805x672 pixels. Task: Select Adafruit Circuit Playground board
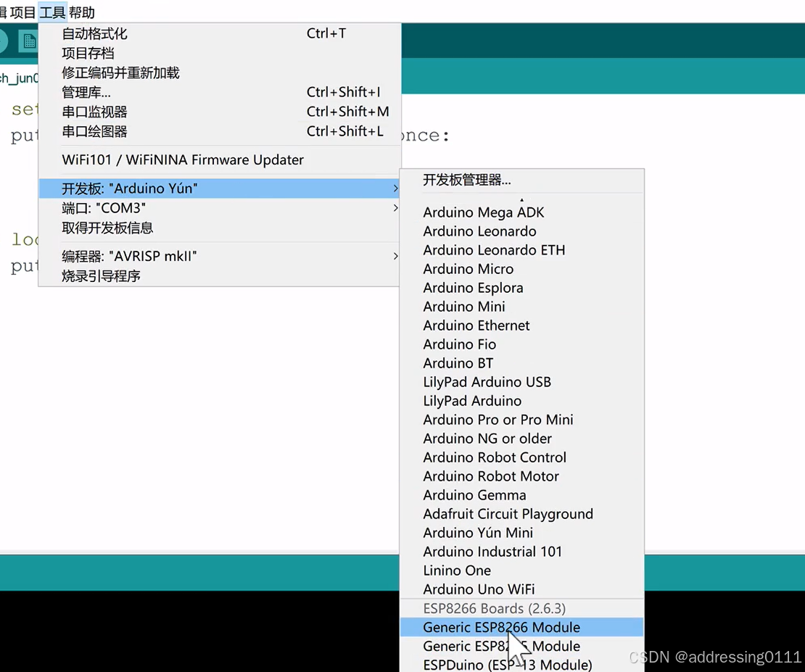[521, 514]
